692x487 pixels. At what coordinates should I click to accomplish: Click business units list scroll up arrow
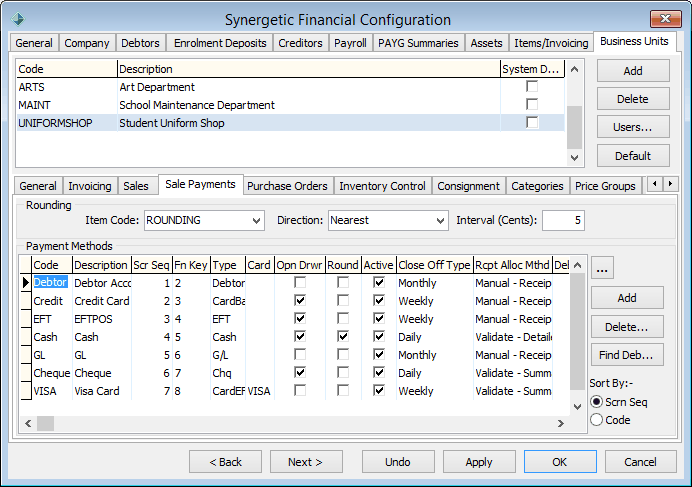pyautogui.click(x=574, y=69)
